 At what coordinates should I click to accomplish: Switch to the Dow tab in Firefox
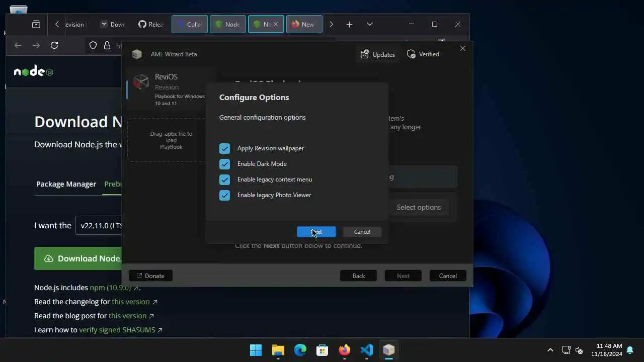point(113,24)
